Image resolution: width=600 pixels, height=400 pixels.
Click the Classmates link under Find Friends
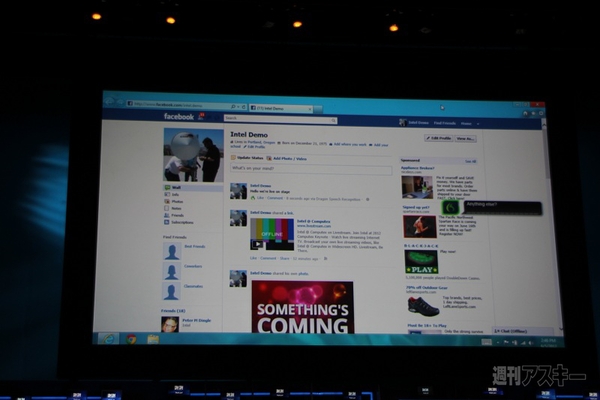coord(193,286)
